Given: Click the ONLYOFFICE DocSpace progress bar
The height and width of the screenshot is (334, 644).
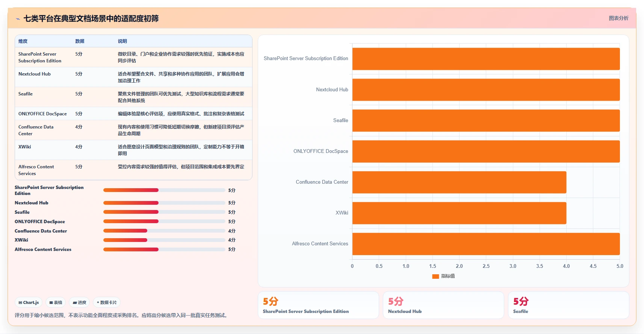Looking at the screenshot, I should point(164,222).
